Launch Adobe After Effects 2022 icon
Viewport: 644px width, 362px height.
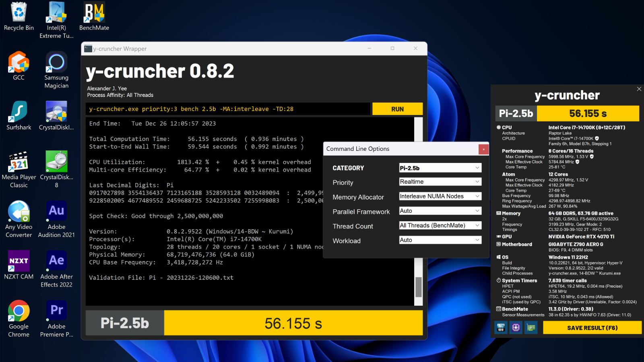[56, 269]
